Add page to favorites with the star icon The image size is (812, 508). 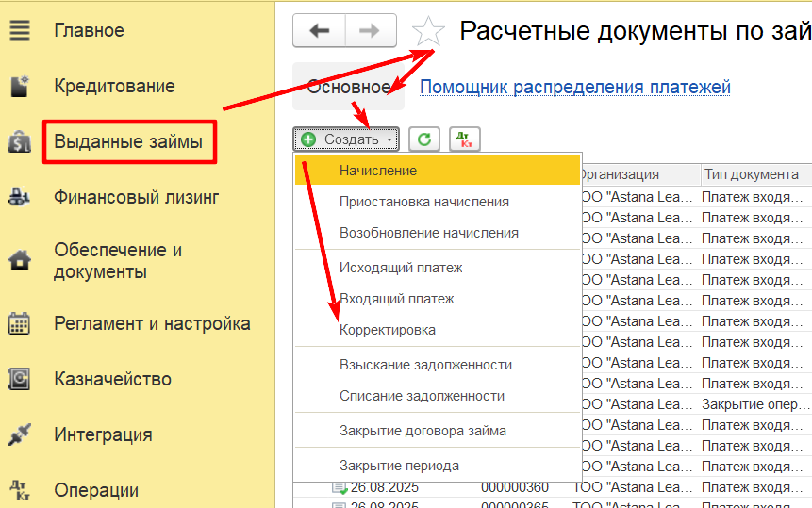tap(428, 31)
